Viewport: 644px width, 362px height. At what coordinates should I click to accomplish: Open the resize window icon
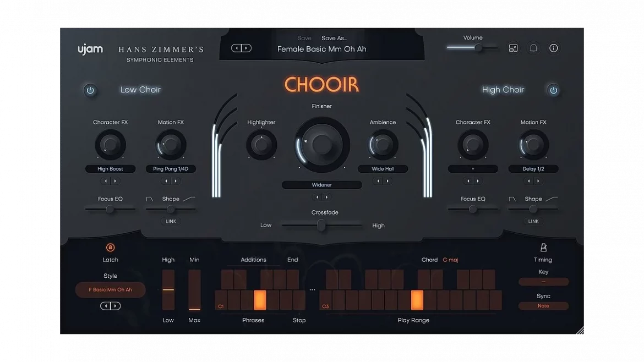click(513, 48)
